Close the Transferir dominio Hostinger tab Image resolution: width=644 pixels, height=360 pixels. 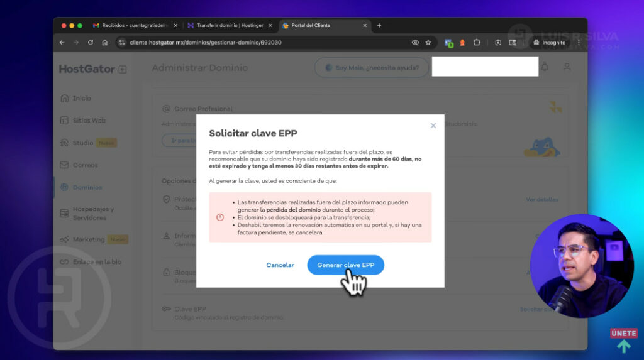coord(270,26)
